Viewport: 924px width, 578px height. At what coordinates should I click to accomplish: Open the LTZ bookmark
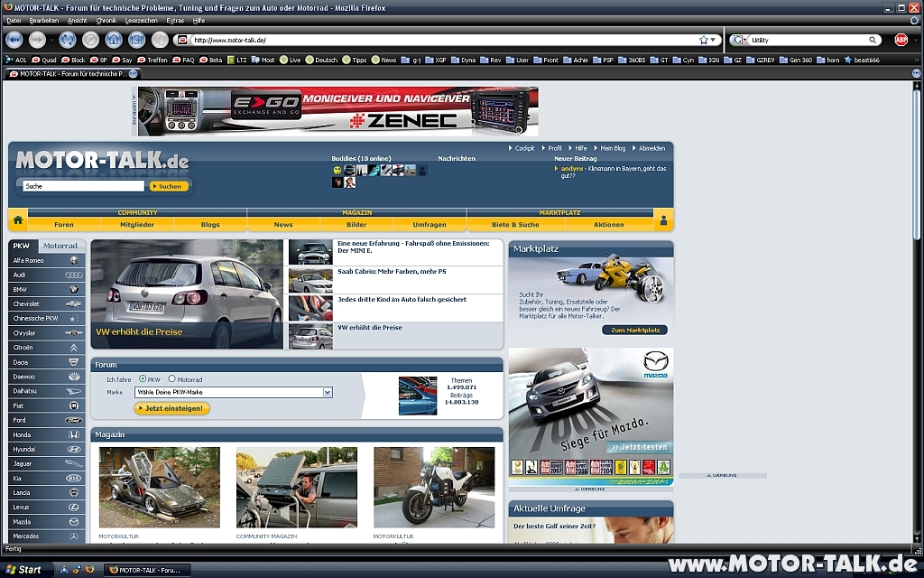pyautogui.click(x=237, y=60)
